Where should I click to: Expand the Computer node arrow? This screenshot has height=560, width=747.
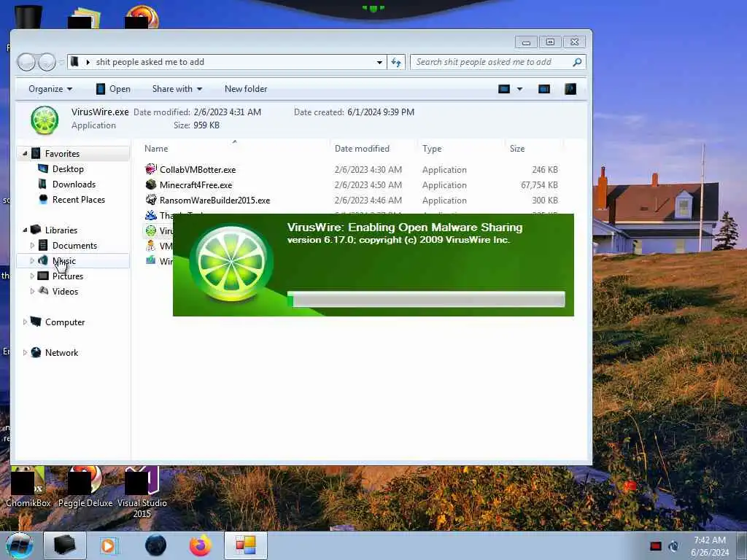click(25, 322)
